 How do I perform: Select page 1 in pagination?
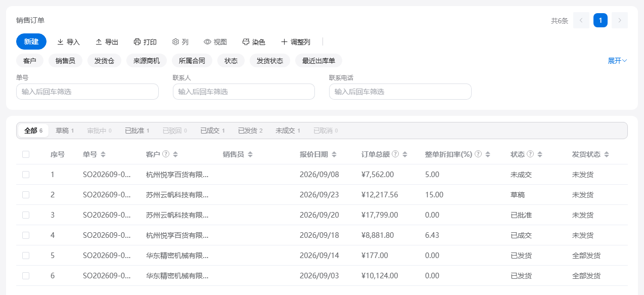pyautogui.click(x=601, y=20)
